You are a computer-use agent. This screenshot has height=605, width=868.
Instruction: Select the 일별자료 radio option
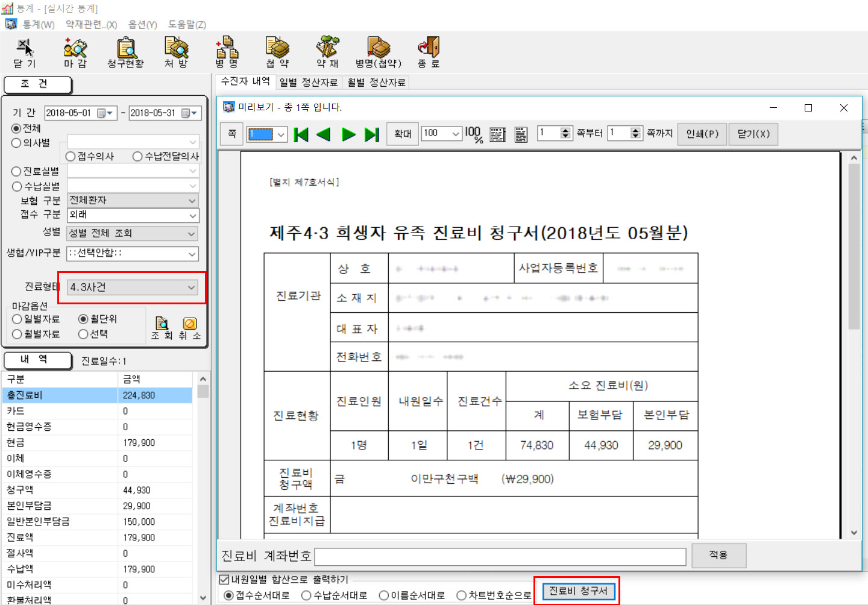pos(17,319)
